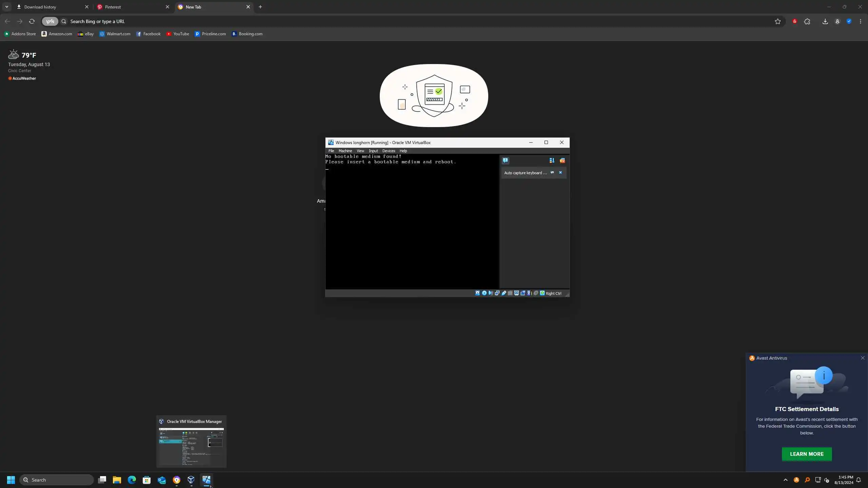The height and width of the screenshot is (488, 868).
Task: Click the USB devices status icon
Action: click(504, 293)
